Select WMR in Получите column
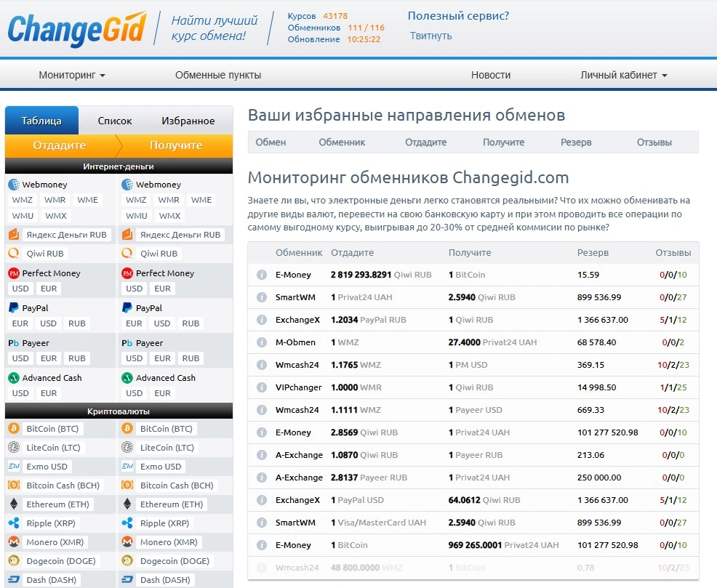The image size is (717, 588). pyautogui.click(x=169, y=200)
